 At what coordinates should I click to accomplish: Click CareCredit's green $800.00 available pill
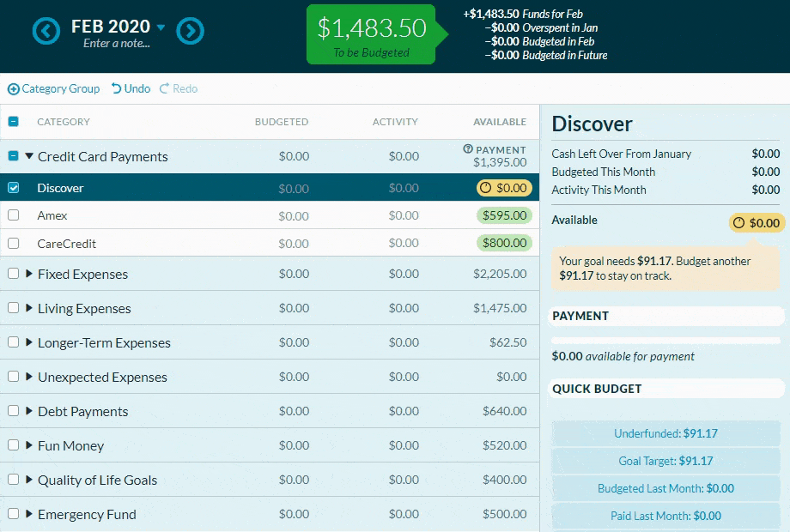(x=504, y=243)
